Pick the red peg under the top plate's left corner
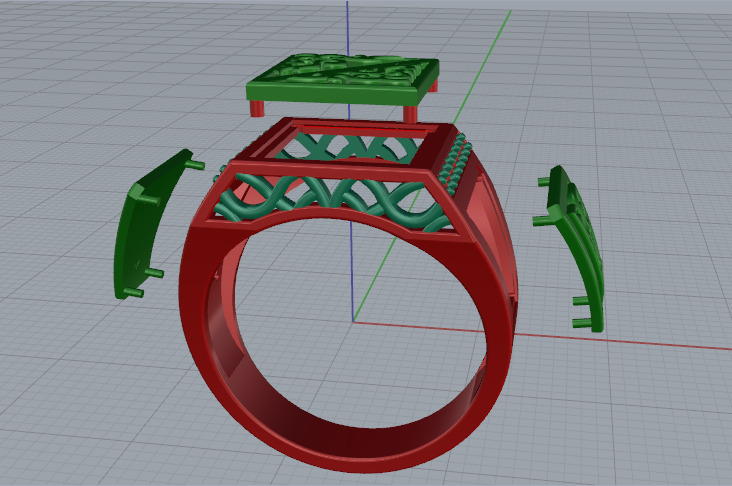This screenshot has width=732, height=486. (257, 108)
